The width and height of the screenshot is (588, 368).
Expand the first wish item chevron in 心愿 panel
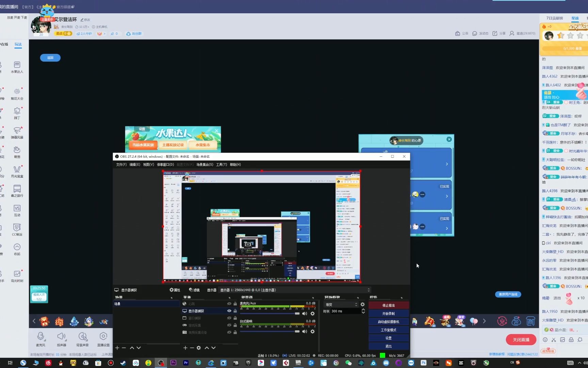(x=447, y=164)
